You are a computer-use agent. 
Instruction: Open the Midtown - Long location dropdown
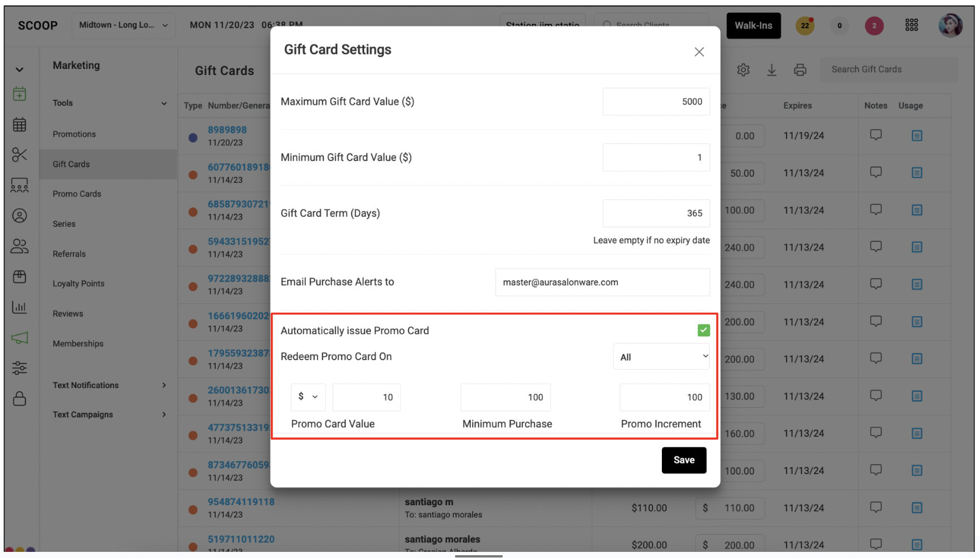[123, 26]
